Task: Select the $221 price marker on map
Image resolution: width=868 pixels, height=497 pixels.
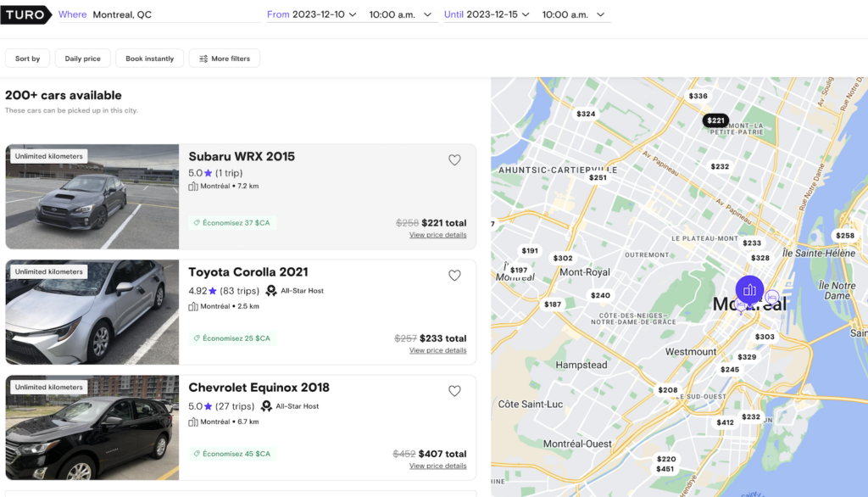Action: 716,120
